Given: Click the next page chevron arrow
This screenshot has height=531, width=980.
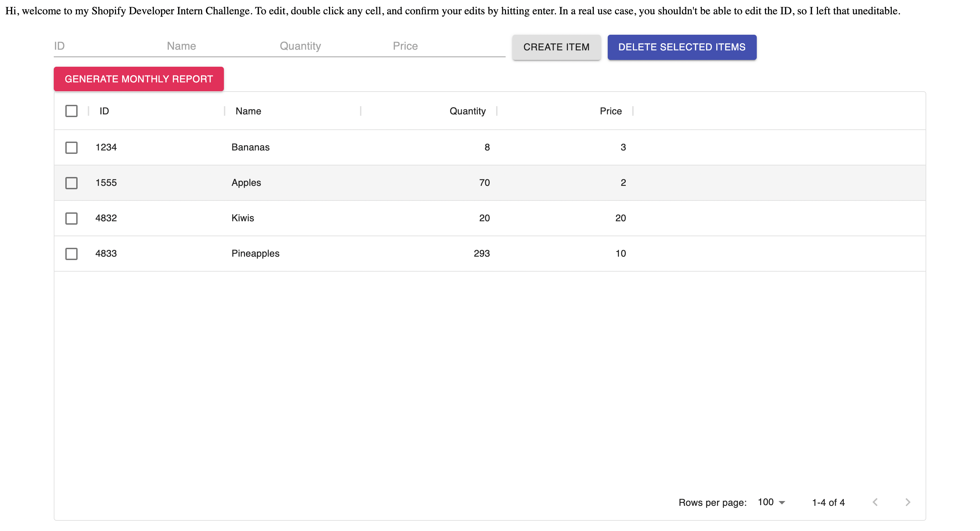Looking at the screenshot, I should (x=908, y=502).
